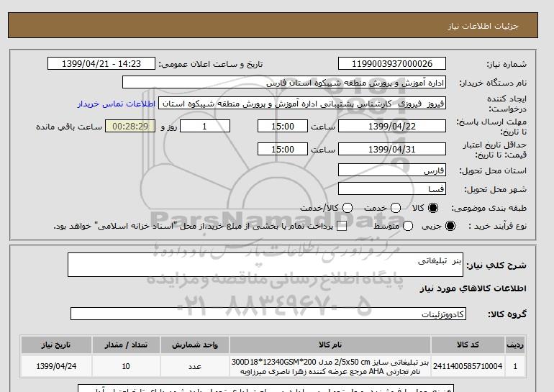554x392 pixels.
Task: Click the product name cell بنر تبلیغاتی سایز 2/5x50
Action: tap(330, 366)
